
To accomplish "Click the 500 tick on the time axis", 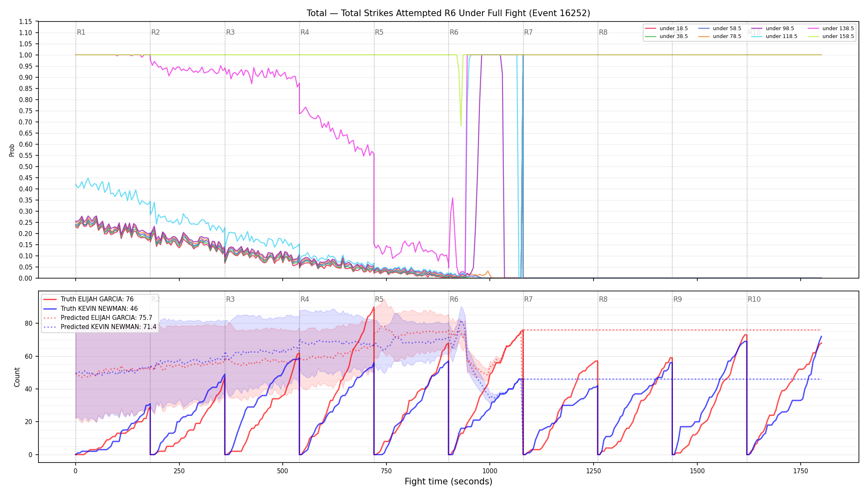I will click(x=283, y=471).
